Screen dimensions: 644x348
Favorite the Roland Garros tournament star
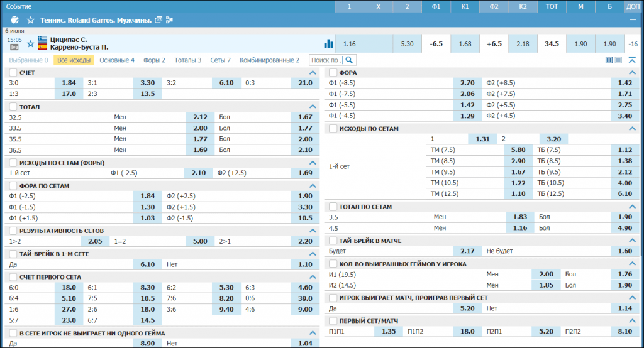click(30, 20)
